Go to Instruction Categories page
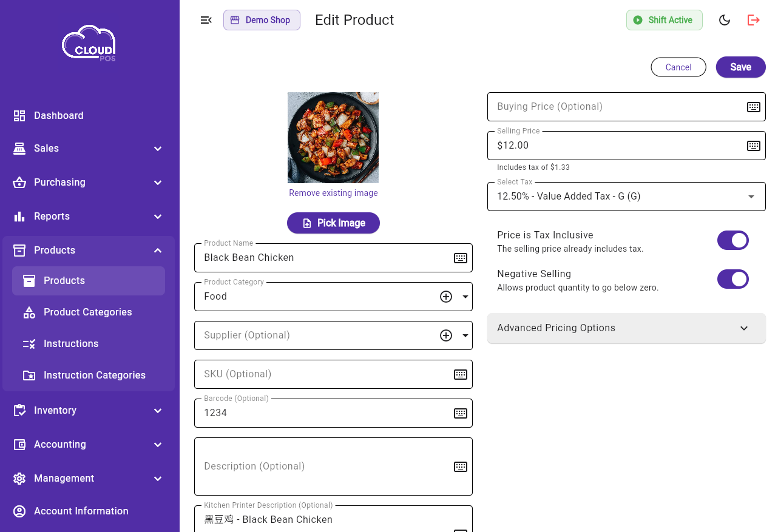 tap(94, 375)
